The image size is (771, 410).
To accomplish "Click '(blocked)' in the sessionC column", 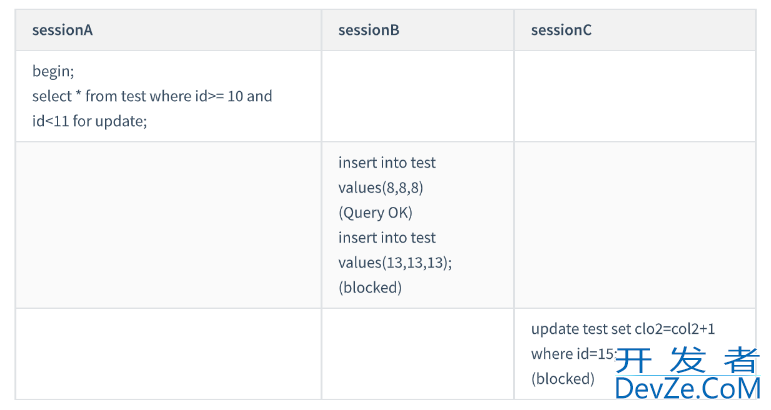I will (563, 379).
